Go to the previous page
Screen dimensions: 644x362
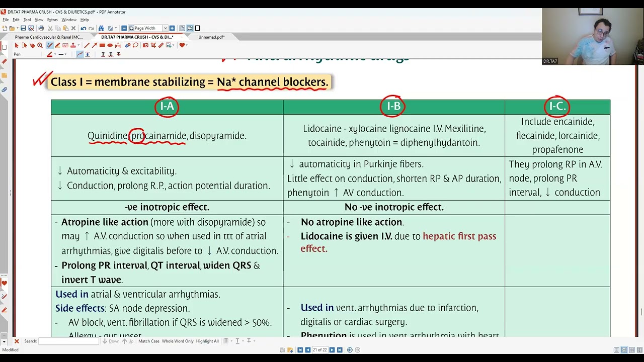pos(308,350)
